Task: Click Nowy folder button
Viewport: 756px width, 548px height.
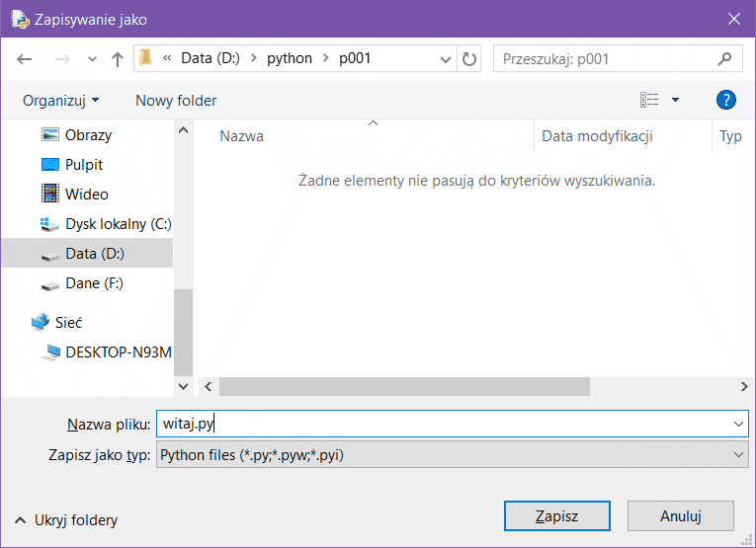Action: 176,100
